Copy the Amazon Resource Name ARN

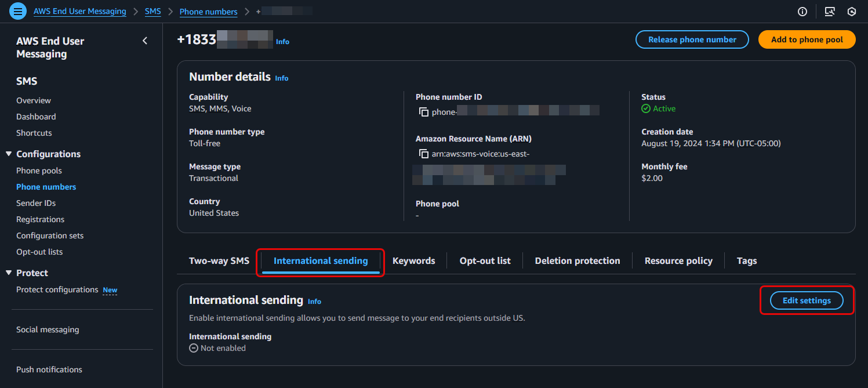[x=424, y=154]
